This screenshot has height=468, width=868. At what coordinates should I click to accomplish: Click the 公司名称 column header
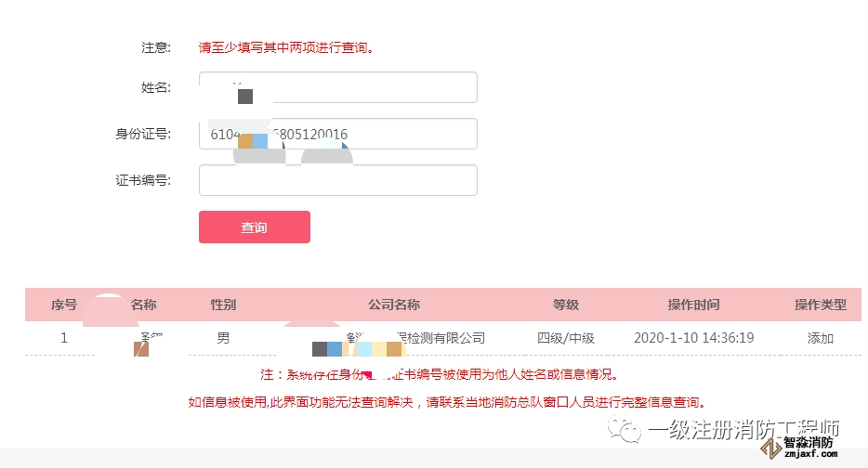coord(394,305)
